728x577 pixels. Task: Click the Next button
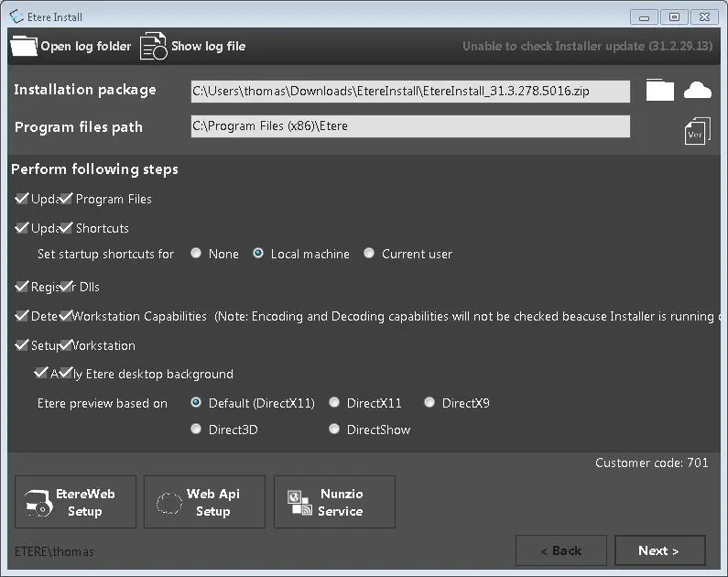tap(658, 550)
